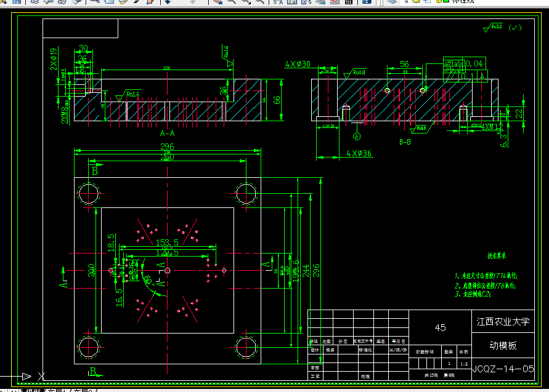Screen dimensions: 549x392
Task: Click the title block text 江西农业大学
Action: pos(503,322)
